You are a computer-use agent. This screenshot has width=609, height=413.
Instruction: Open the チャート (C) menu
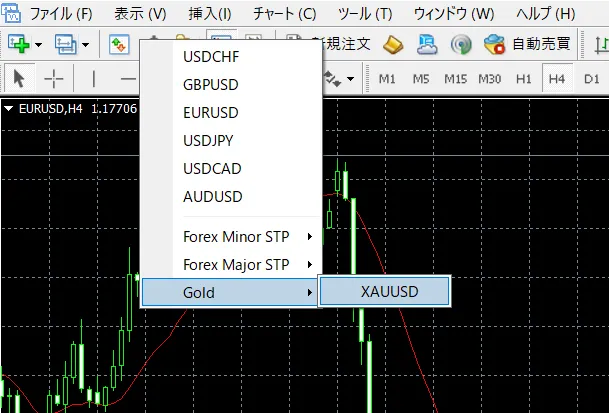click(x=284, y=14)
